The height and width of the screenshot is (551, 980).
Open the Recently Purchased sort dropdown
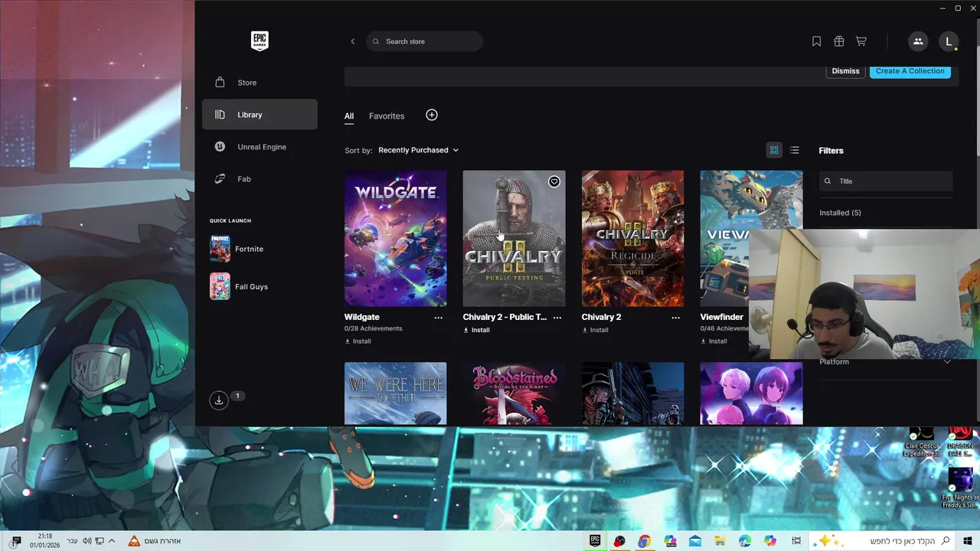tap(418, 150)
